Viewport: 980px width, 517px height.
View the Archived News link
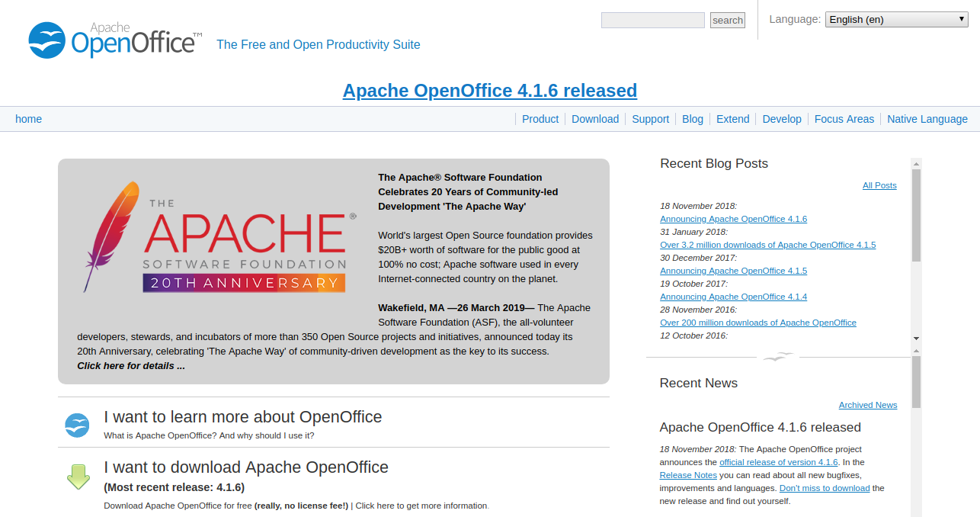click(868, 405)
